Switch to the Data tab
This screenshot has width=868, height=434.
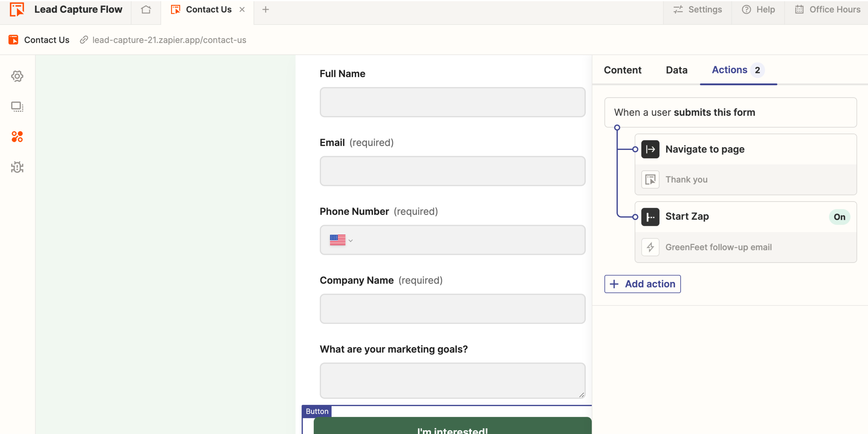click(x=676, y=70)
